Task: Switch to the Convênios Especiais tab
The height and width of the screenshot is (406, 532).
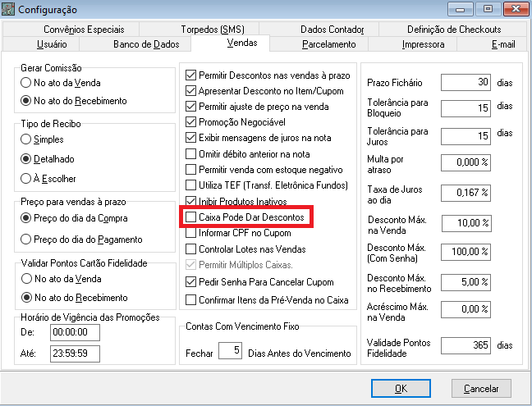Action: click(71, 30)
